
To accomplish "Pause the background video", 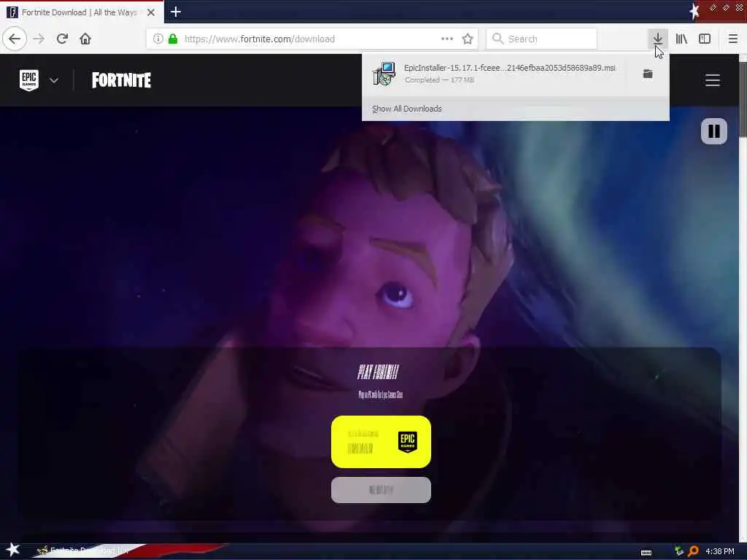I will click(713, 131).
